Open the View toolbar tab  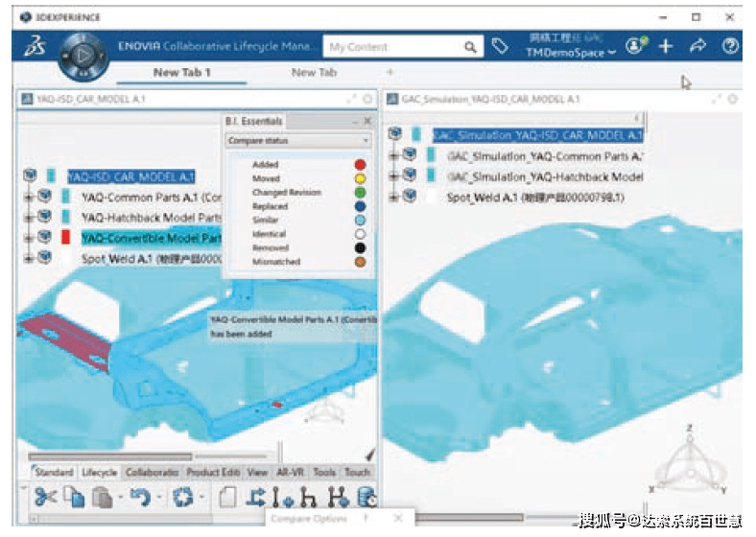[x=257, y=472]
